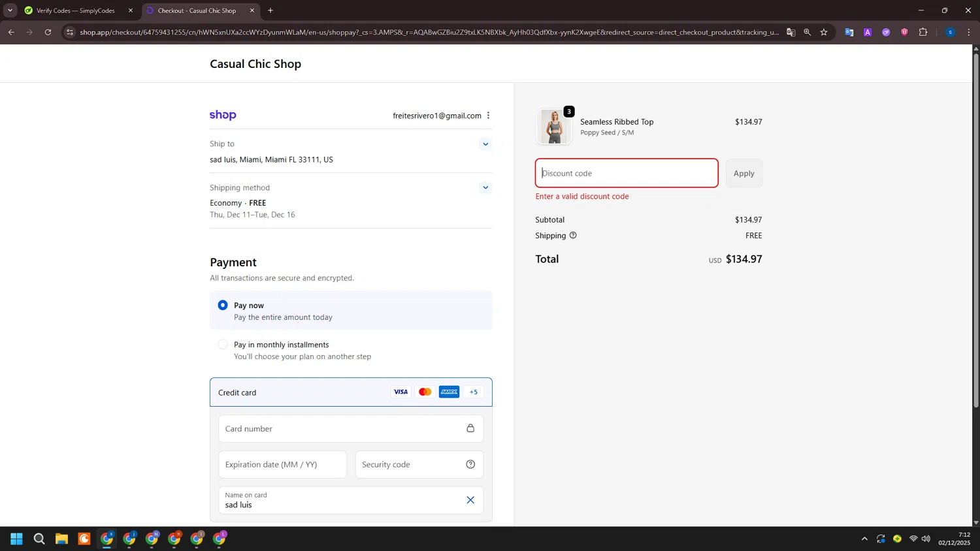Open Windows taskbar search
The image size is (980, 551).
tap(39, 539)
